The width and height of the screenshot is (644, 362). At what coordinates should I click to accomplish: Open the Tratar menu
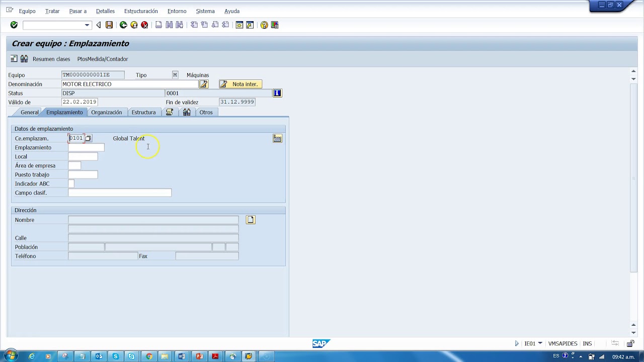pos(52,11)
